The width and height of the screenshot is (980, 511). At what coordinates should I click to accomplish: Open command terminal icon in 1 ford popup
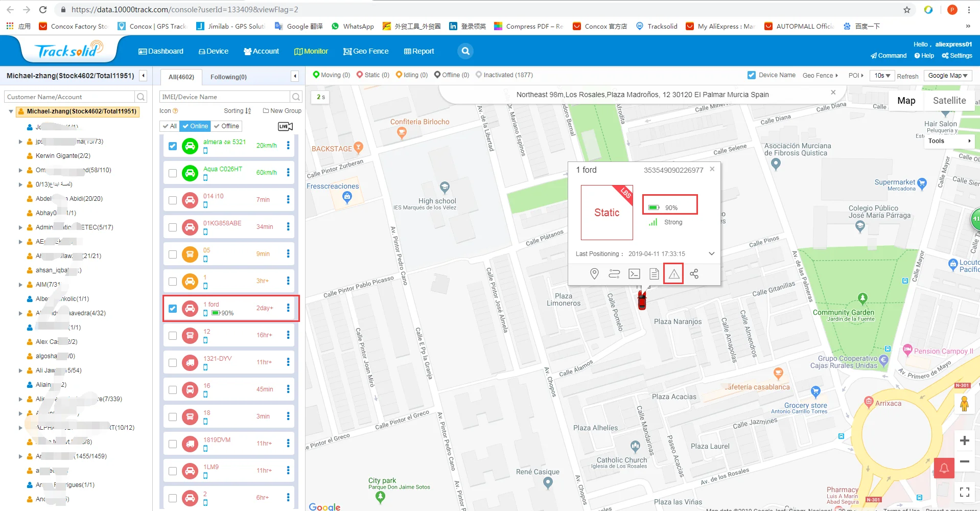[x=634, y=274]
